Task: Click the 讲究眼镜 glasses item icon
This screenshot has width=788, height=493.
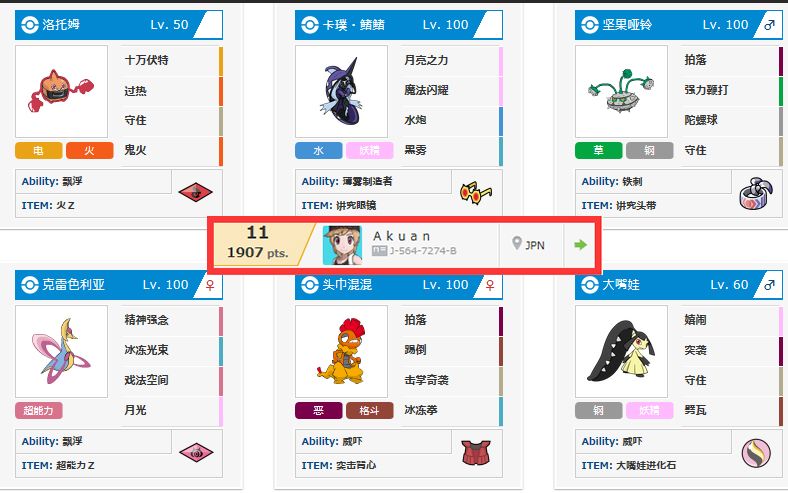Action: tap(475, 192)
